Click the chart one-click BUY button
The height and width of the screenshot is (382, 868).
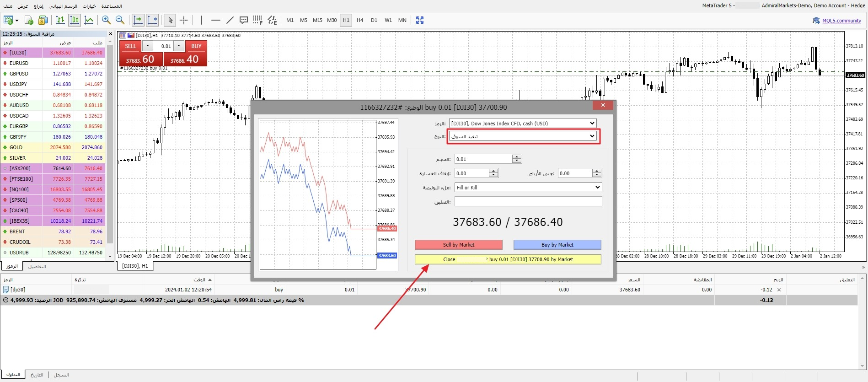coord(196,46)
